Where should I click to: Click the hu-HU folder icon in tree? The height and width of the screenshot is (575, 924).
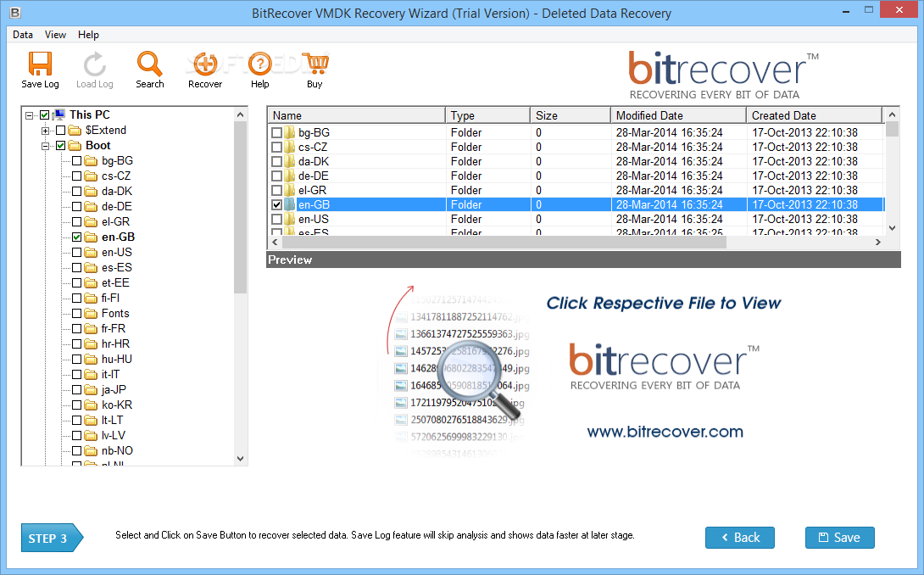click(91, 359)
